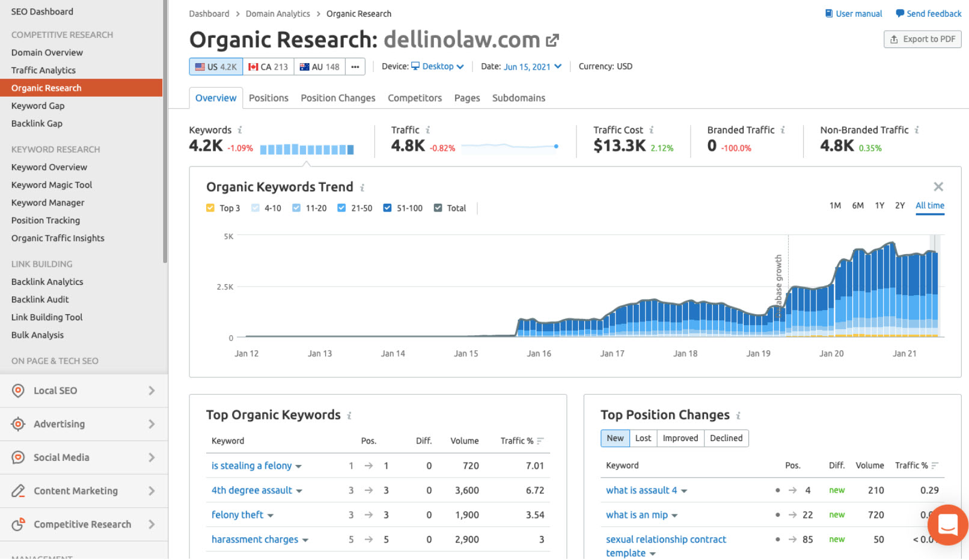
Task: Switch to the Positions tab
Action: tap(269, 98)
